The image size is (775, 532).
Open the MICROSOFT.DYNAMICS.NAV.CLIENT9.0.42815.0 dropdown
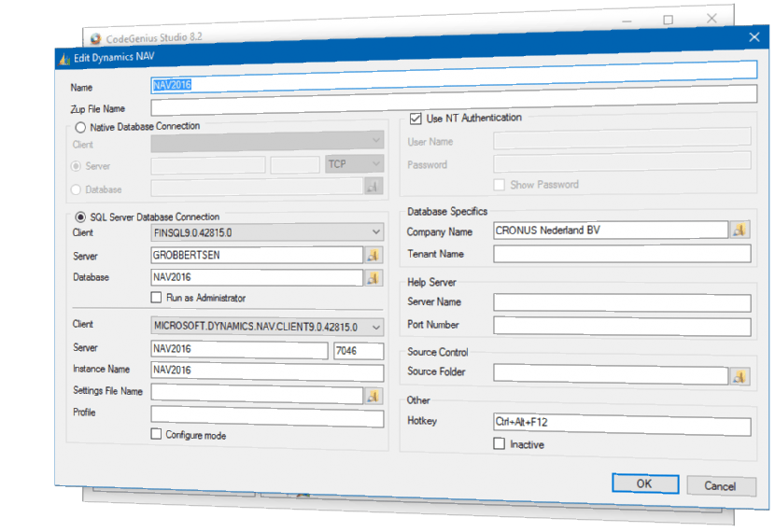[x=267, y=326]
